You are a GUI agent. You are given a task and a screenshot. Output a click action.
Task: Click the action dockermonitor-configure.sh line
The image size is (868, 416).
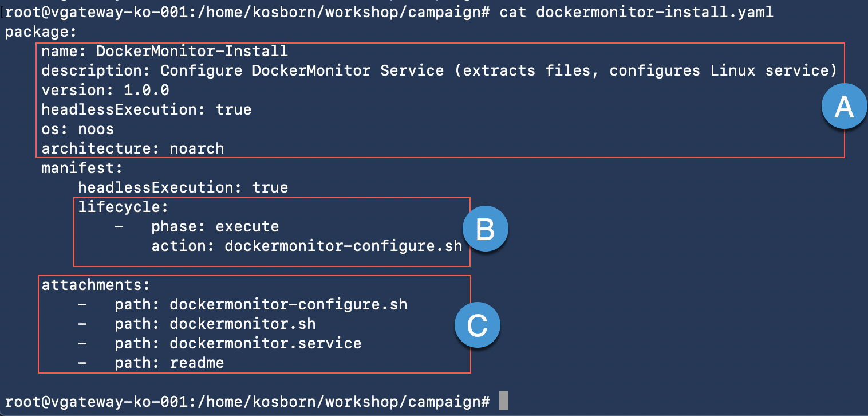[x=306, y=246]
